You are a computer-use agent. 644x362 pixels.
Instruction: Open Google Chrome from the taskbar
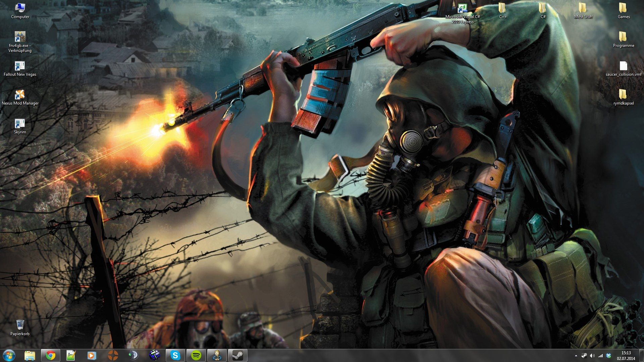tap(51, 355)
